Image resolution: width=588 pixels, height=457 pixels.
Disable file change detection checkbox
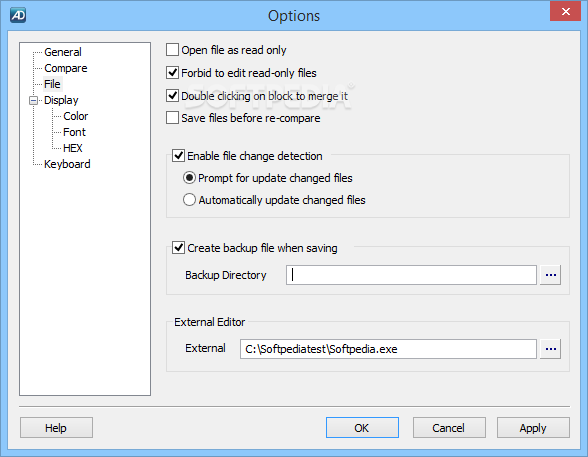click(x=178, y=155)
